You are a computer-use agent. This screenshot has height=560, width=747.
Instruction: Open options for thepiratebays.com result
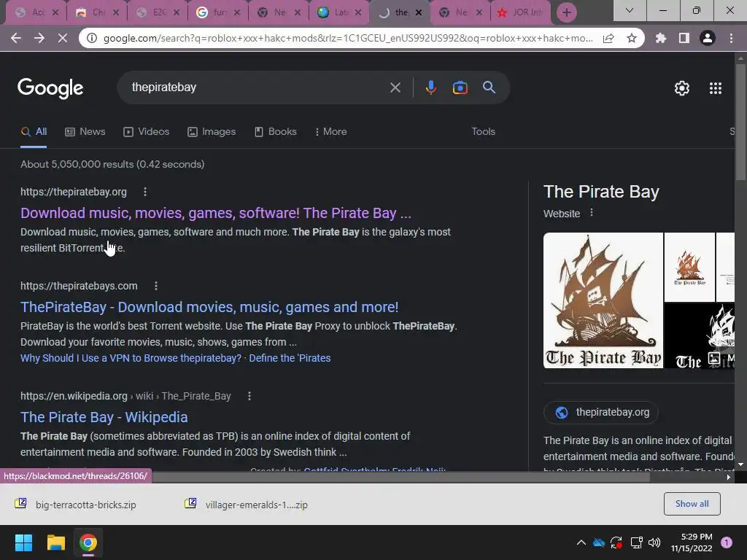[156, 286]
